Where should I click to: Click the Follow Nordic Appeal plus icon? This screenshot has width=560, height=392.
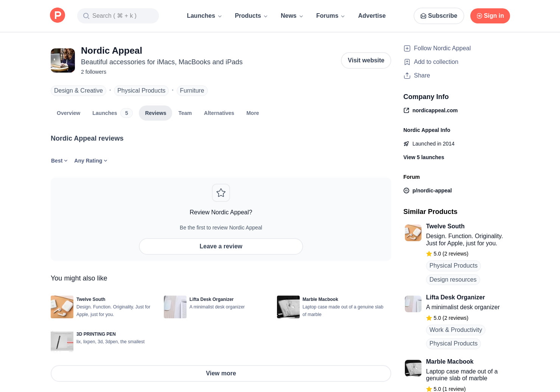407,48
